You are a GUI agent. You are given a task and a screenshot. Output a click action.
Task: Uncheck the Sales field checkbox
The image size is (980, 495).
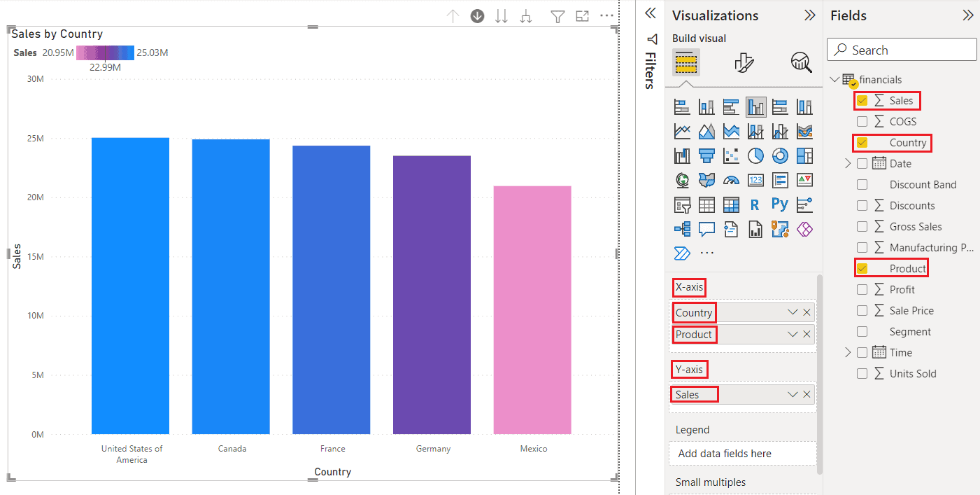[x=862, y=100]
